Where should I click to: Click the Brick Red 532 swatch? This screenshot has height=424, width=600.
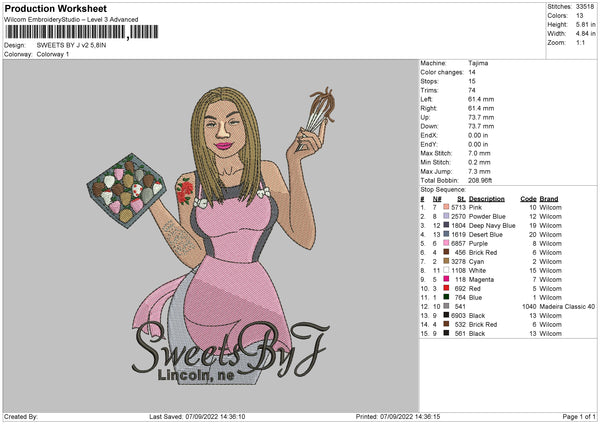coord(446,324)
